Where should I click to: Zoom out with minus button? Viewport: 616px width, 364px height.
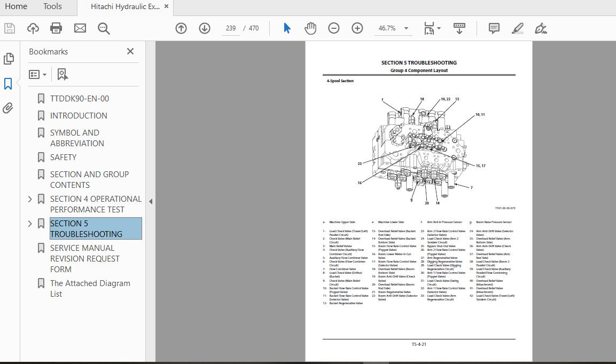(334, 28)
